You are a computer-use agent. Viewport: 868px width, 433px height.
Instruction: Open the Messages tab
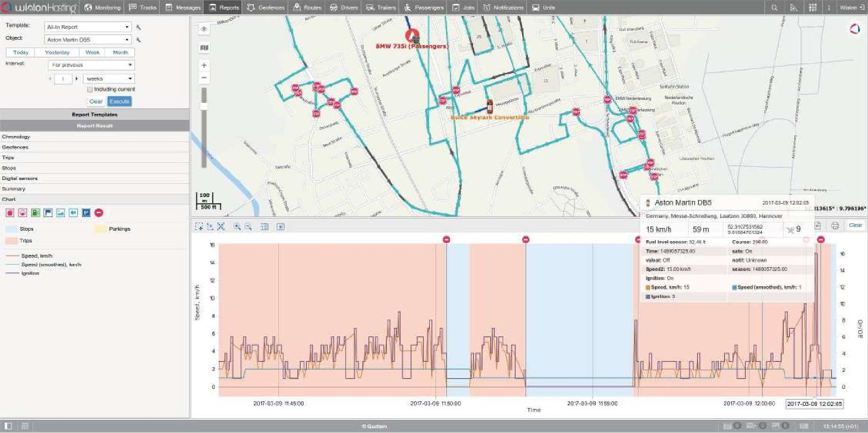[183, 8]
